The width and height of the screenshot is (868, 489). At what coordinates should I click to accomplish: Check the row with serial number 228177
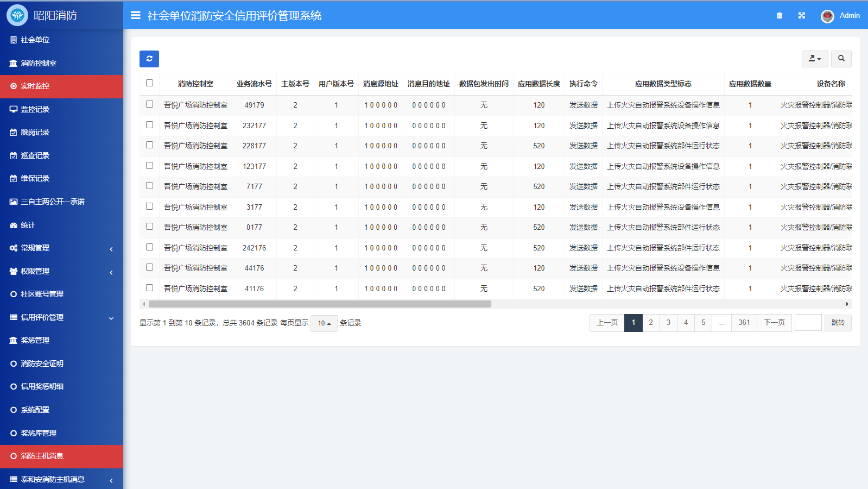click(x=149, y=145)
